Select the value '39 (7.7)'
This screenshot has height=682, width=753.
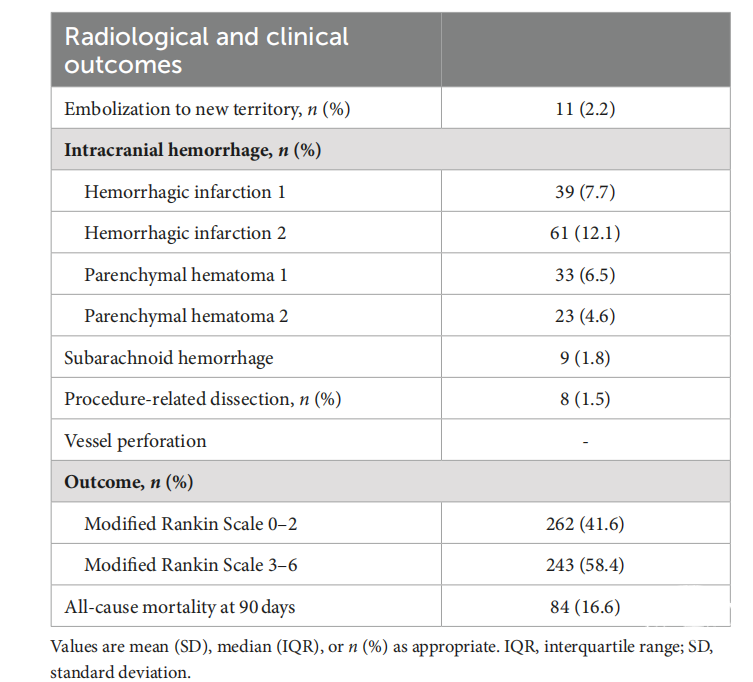585,192
